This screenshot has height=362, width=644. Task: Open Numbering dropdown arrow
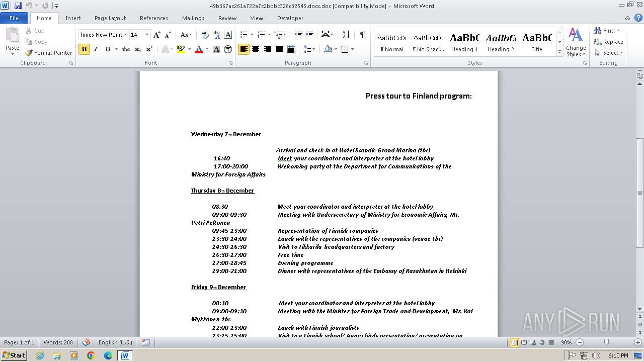(269, 35)
